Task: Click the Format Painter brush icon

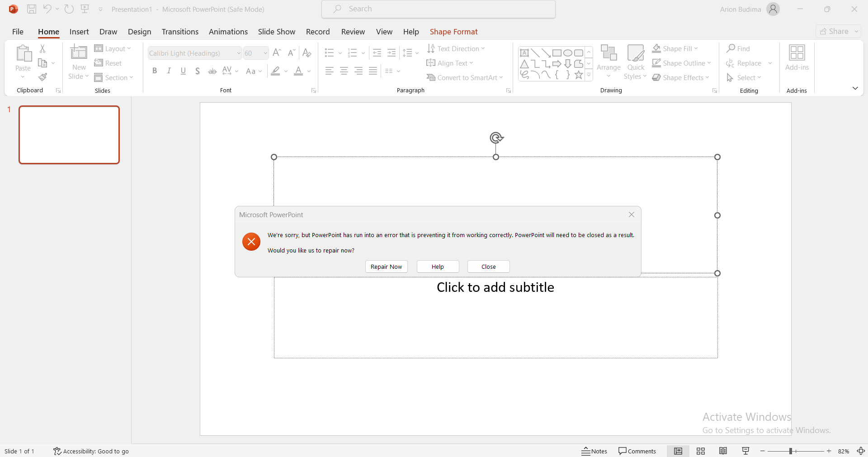Action: (x=42, y=77)
